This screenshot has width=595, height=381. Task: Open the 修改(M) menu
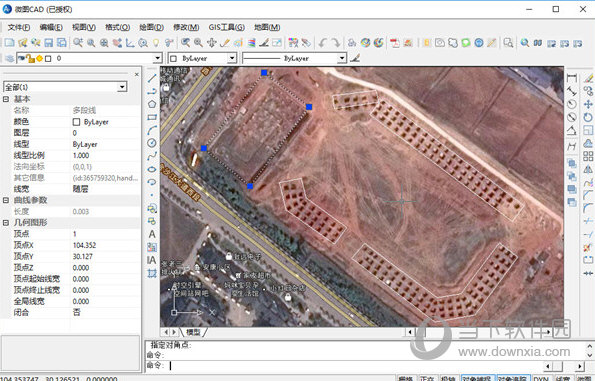coord(186,27)
